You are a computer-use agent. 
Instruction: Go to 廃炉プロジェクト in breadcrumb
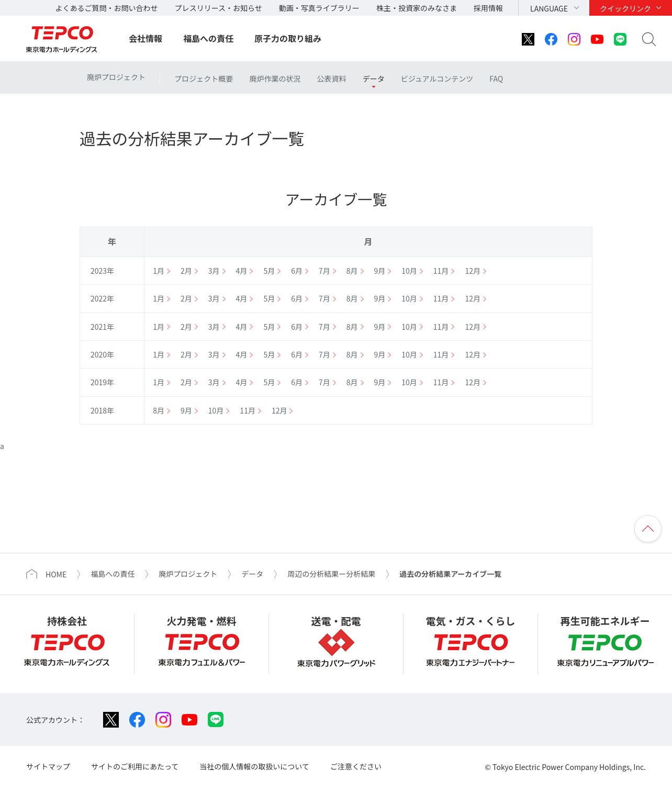(x=188, y=574)
